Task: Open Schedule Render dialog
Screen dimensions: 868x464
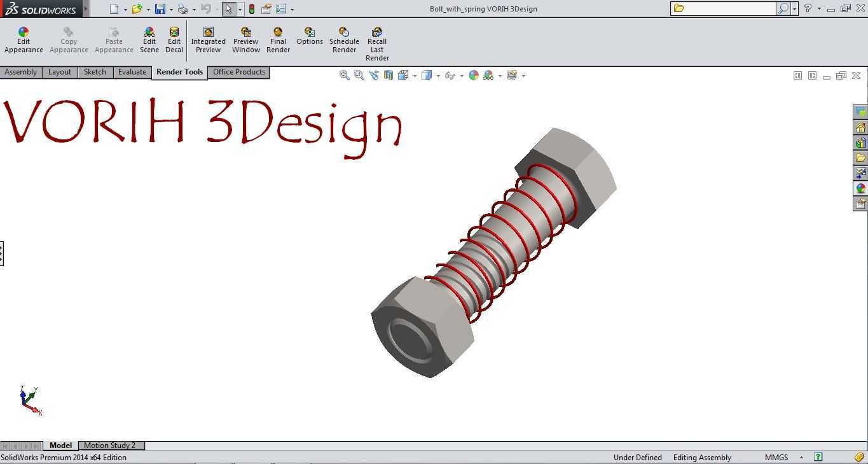Action: click(x=344, y=40)
